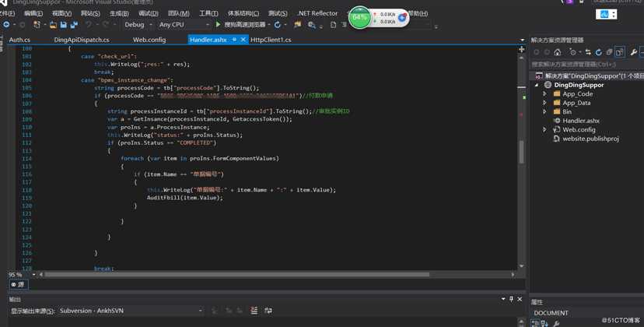
Task: Open the .NET Reflector menu
Action: click(x=317, y=13)
